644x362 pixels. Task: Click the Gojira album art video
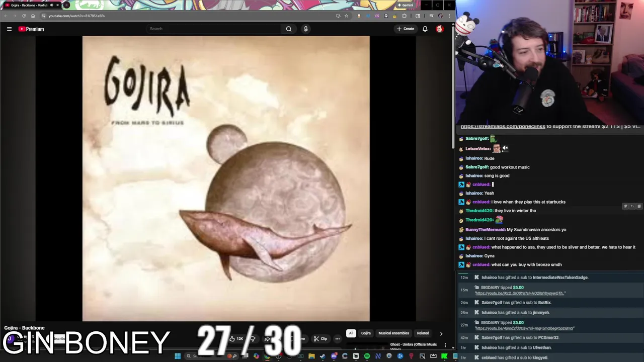click(x=226, y=178)
